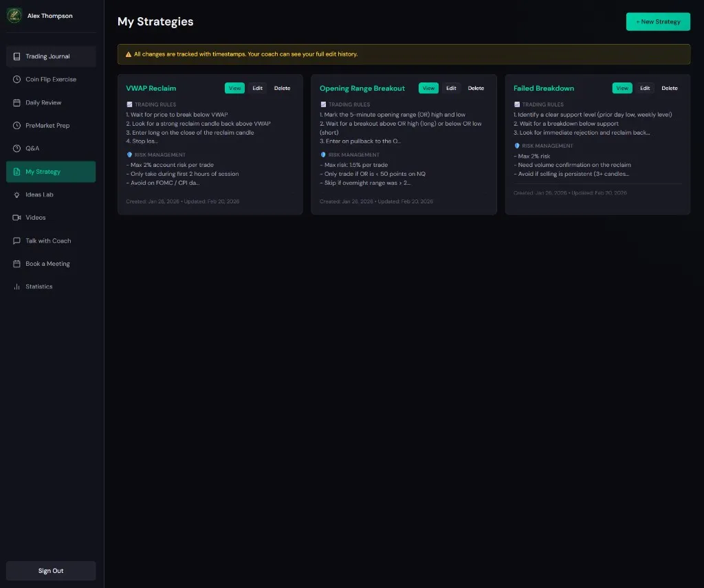Click the Trading Journal book icon
Viewport: 704px width, 588px height.
click(17, 56)
